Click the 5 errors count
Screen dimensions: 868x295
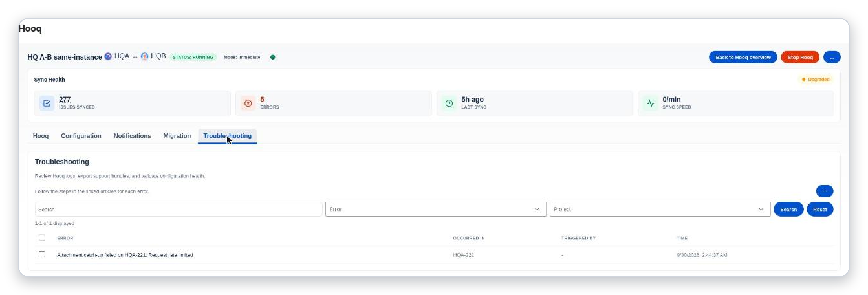[x=262, y=99]
